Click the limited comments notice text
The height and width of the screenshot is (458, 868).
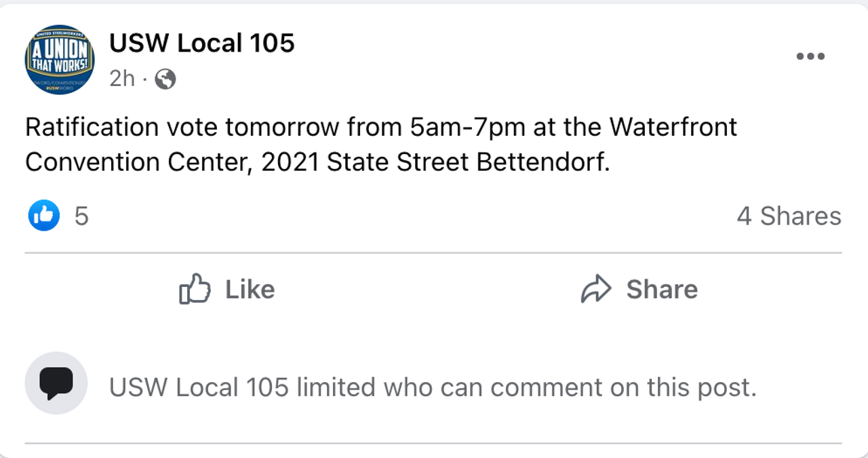tap(433, 387)
